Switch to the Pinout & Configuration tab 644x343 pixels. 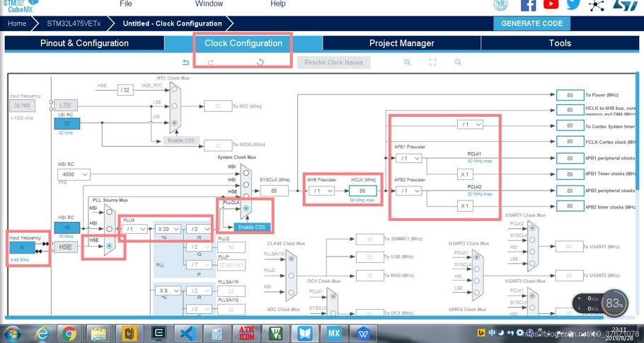(x=84, y=43)
